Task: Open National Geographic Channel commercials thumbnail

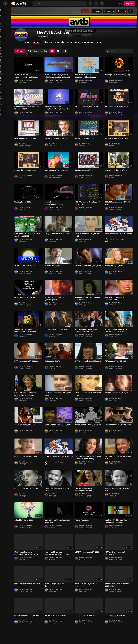Action: [28, 383]
